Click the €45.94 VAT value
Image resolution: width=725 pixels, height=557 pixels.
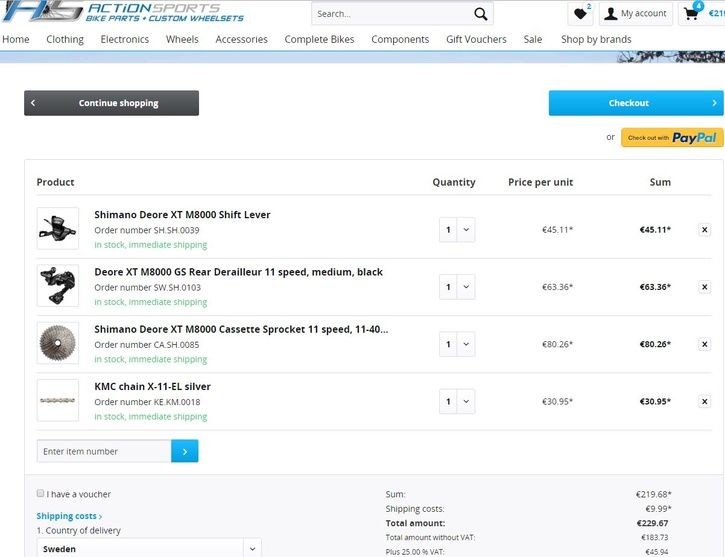pyautogui.click(x=657, y=552)
